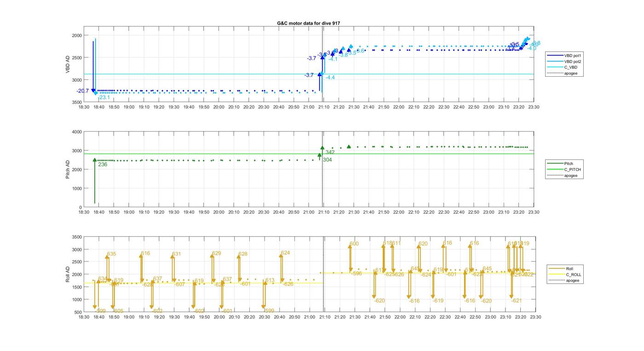Click the "624" roll data label
The image size is (644, 351).
(286, 253)
